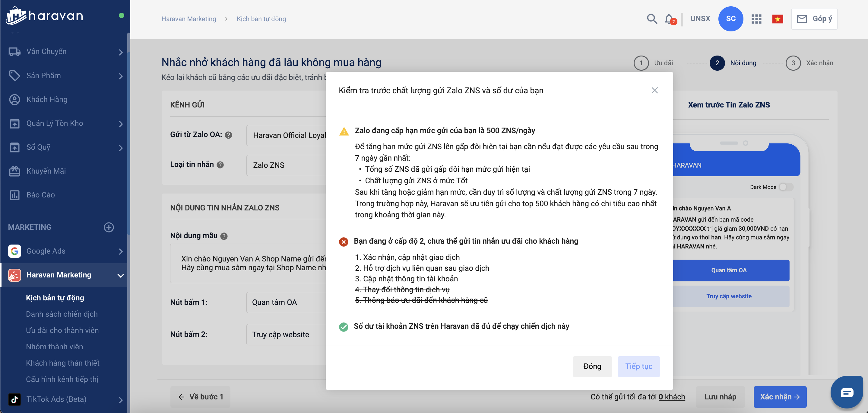Expand the Sản Phẩm menu chevron
The height and width of the screenshot is (413, 868).
pyautogui.click(x=121, y=76)
